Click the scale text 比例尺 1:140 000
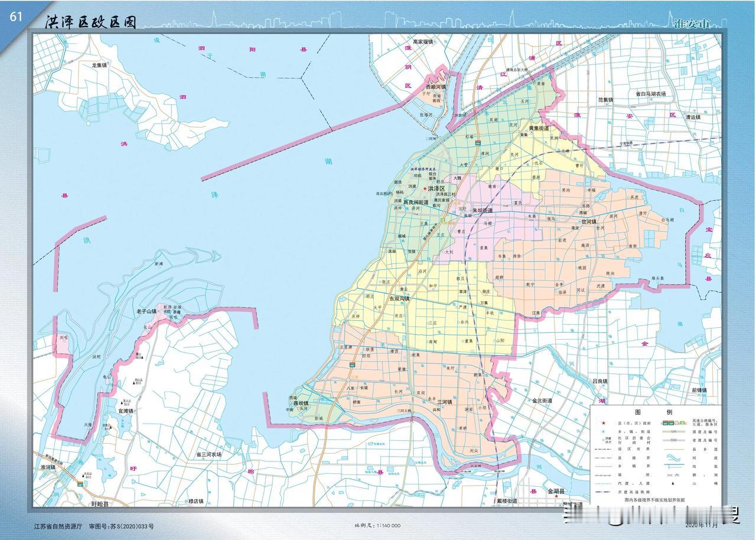 click(x=377, y=526)
